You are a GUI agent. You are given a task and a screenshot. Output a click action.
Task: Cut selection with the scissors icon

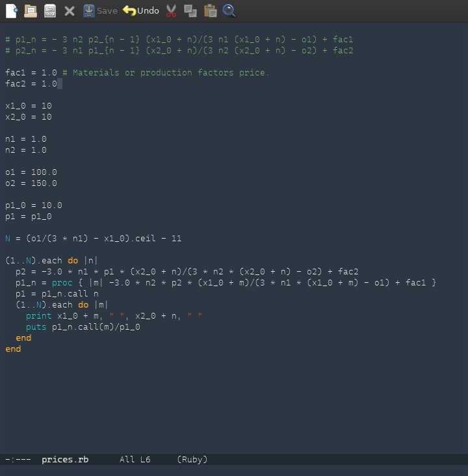(171, 11)
